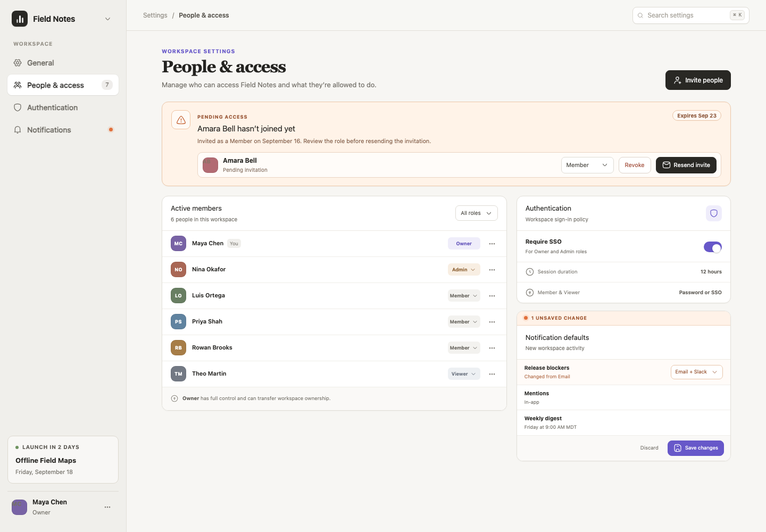Click the Field Notes logo icon

click(20, 19)
